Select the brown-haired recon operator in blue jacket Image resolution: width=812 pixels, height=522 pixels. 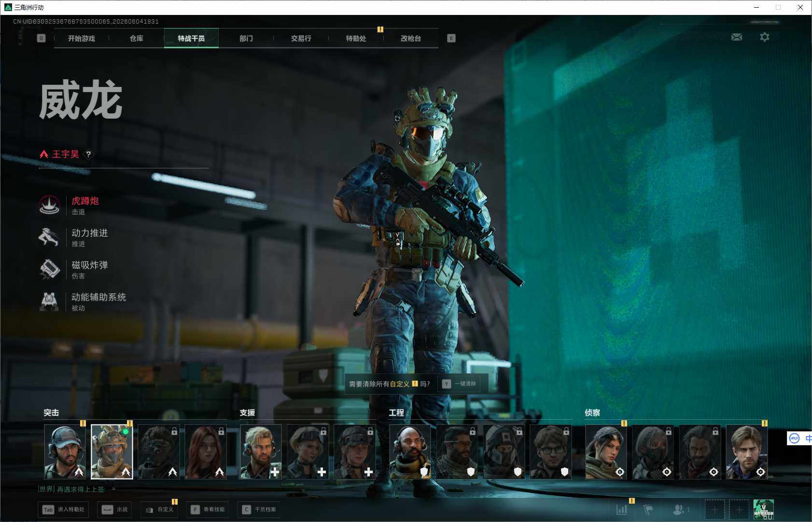point(747,452)
